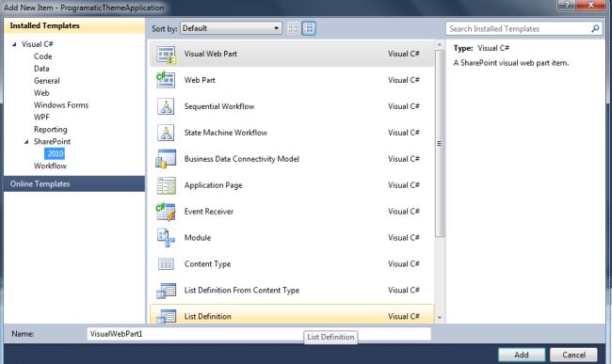Viewport: 612px width, 364px height.
Task: Click the Add button
Action: coord(522,355)
